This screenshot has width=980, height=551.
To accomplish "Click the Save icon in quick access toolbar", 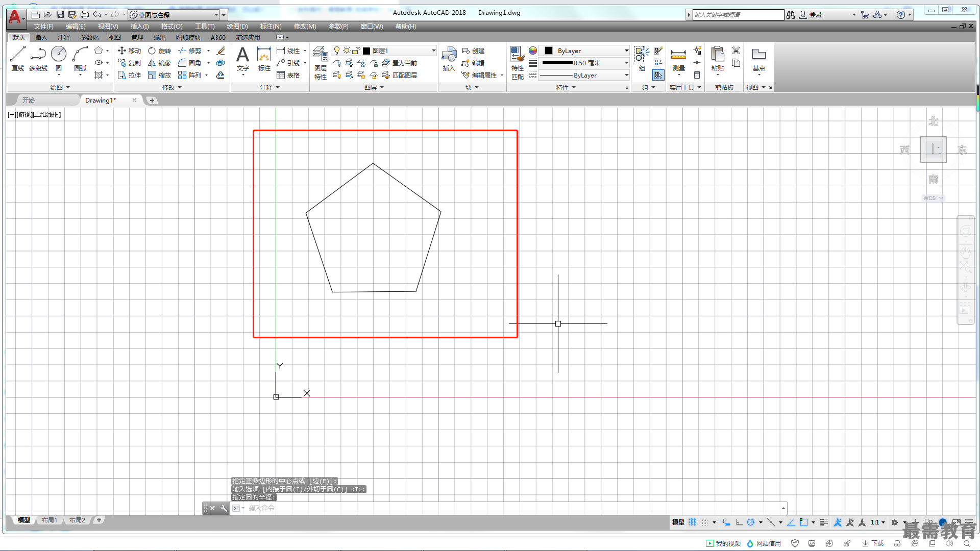I will pos(60,14).
